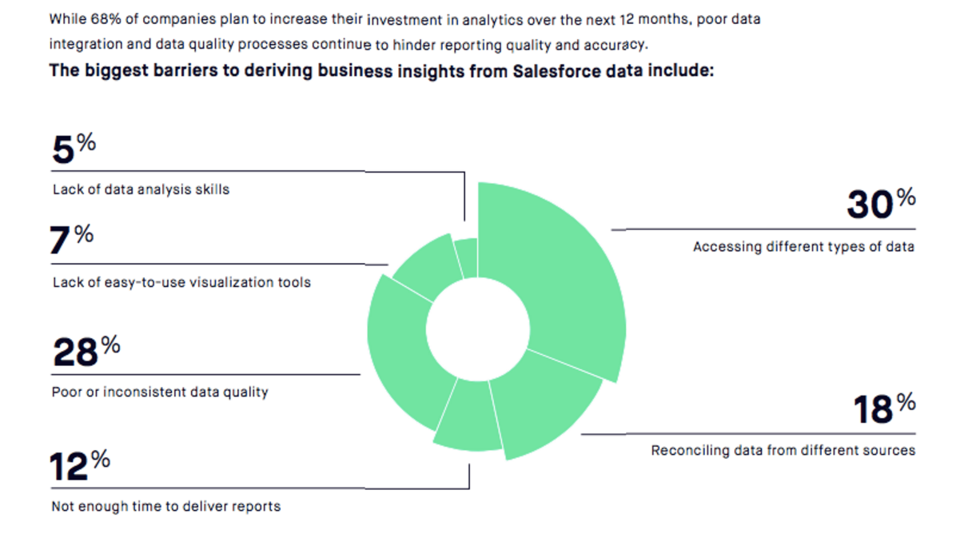
Task: Click 'Accessing different types of data' label
Action: (803, 247)
